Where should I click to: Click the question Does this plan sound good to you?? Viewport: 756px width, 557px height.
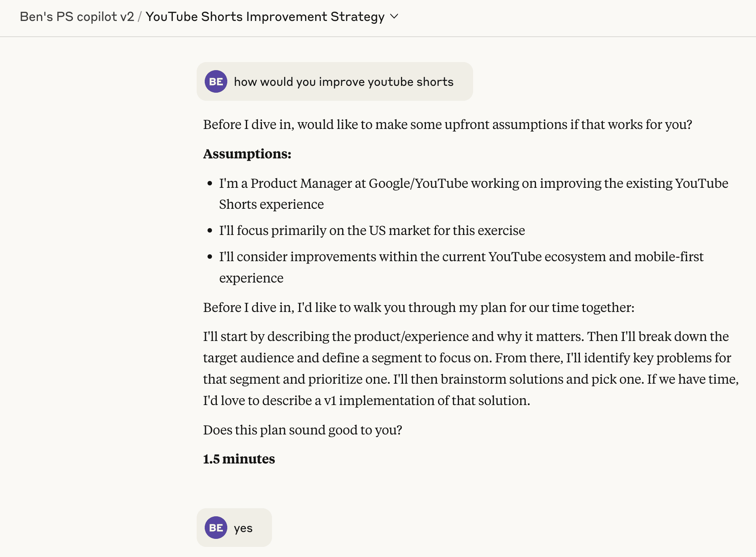coord(303,430)
